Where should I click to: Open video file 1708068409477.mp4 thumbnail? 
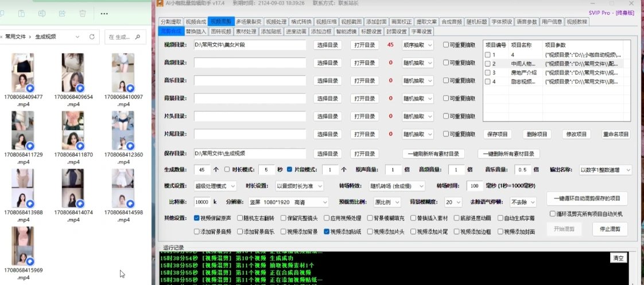23,73
